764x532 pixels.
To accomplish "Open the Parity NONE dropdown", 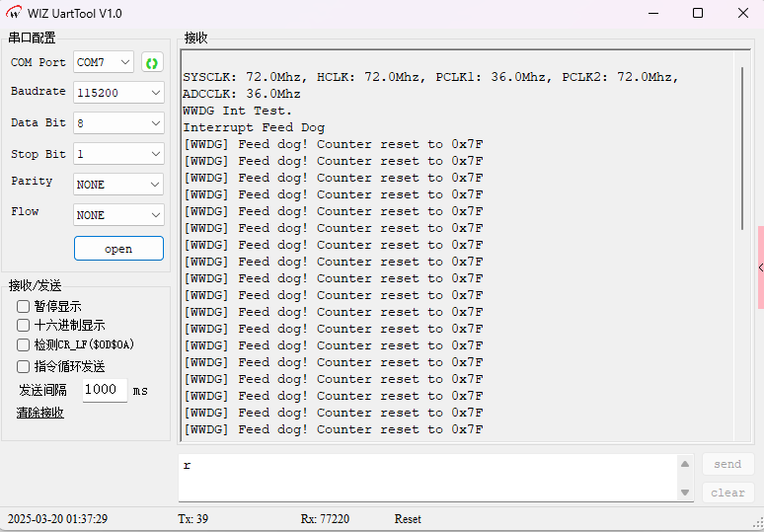I will [x=118, y=185].
